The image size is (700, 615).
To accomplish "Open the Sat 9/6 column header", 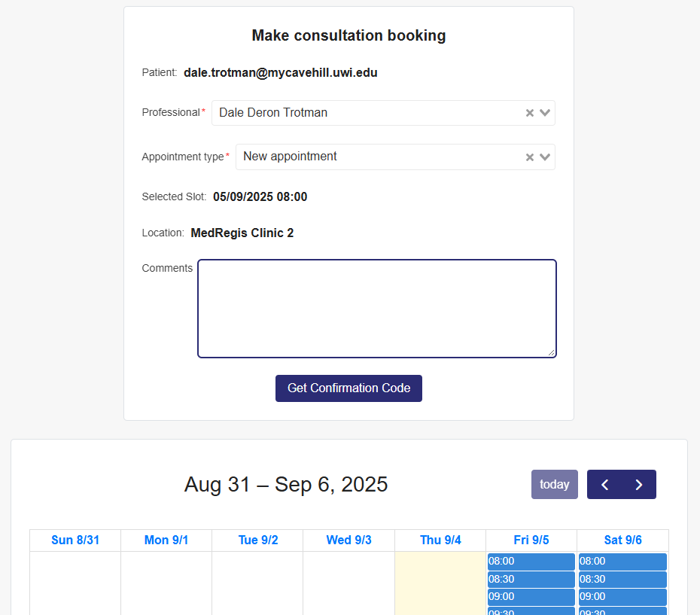I will tap(622, 540).
